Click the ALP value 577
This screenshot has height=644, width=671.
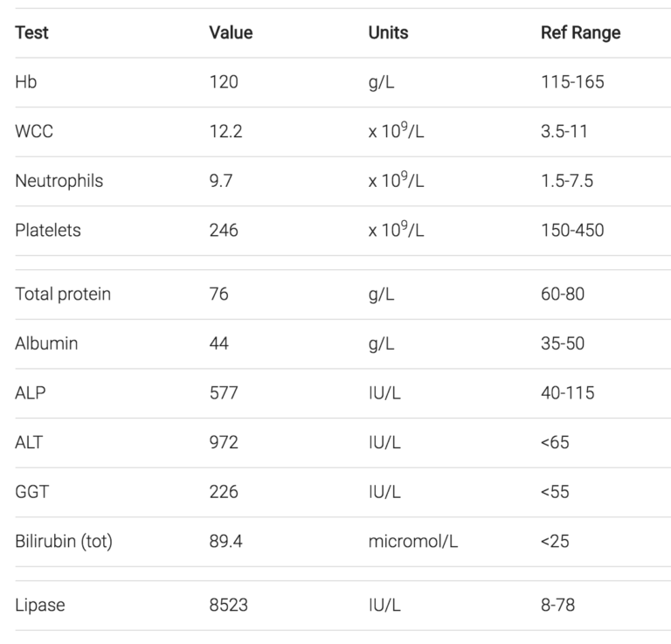point(224,393)
